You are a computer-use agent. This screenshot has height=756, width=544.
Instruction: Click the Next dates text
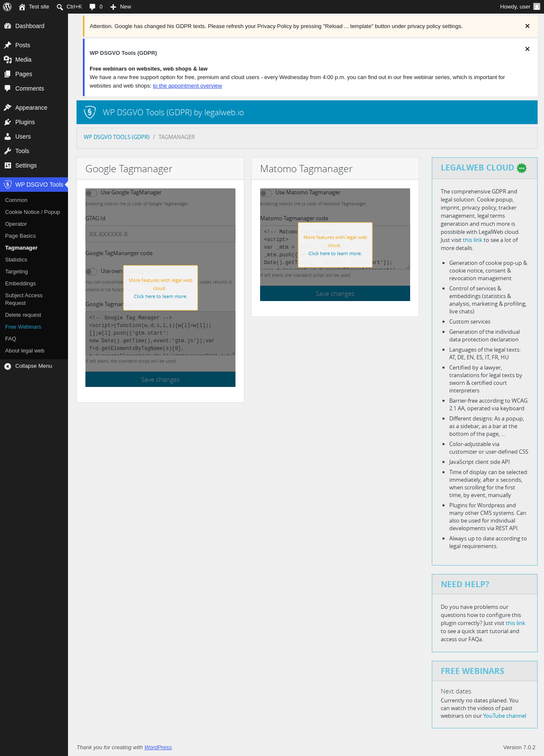(x=456, y=691)
